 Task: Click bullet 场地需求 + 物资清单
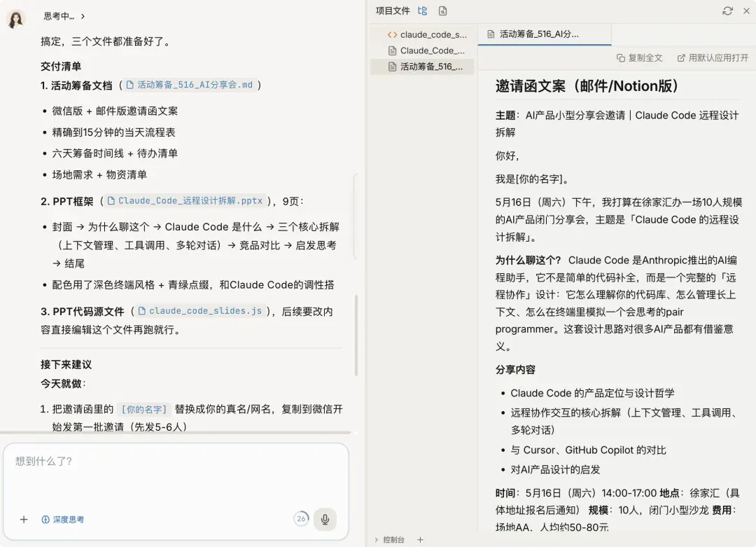(99, 174)
